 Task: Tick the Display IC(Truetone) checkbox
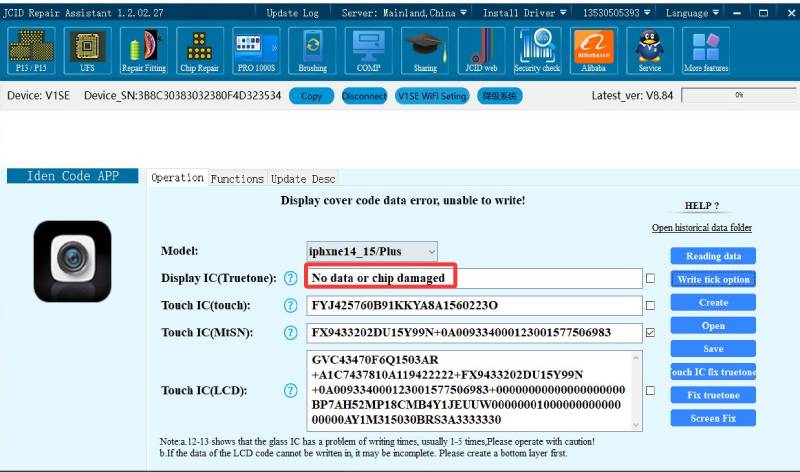(650, 278)
